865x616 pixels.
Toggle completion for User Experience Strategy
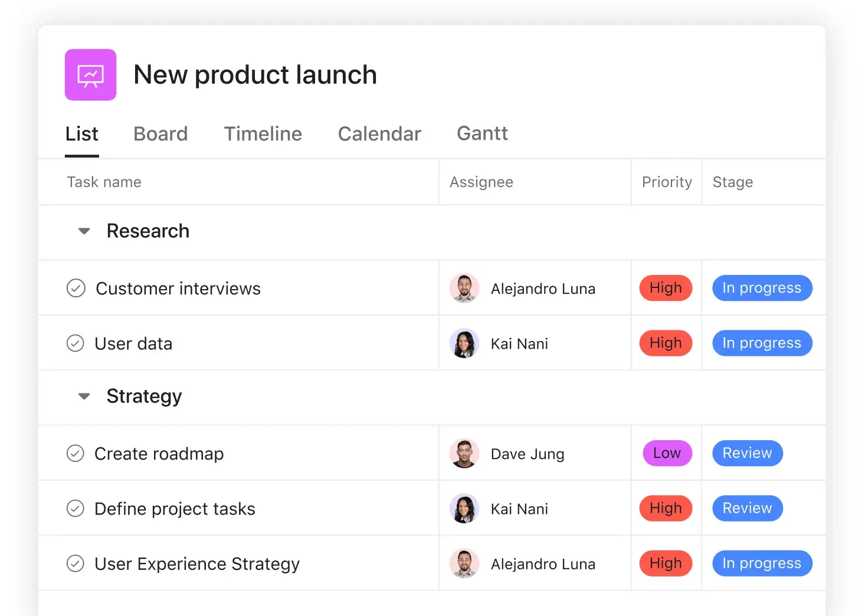click(x=76, y=563)
